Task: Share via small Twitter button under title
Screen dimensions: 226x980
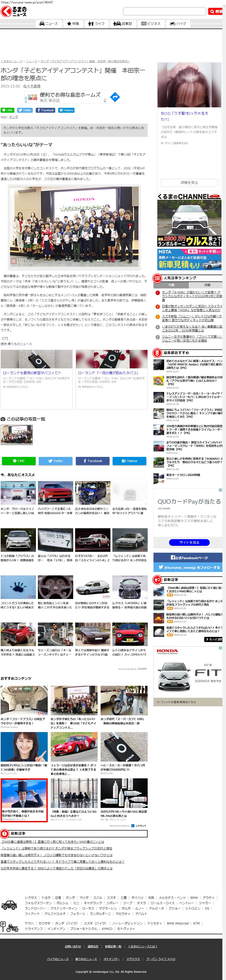Action: tap(25, 110)
